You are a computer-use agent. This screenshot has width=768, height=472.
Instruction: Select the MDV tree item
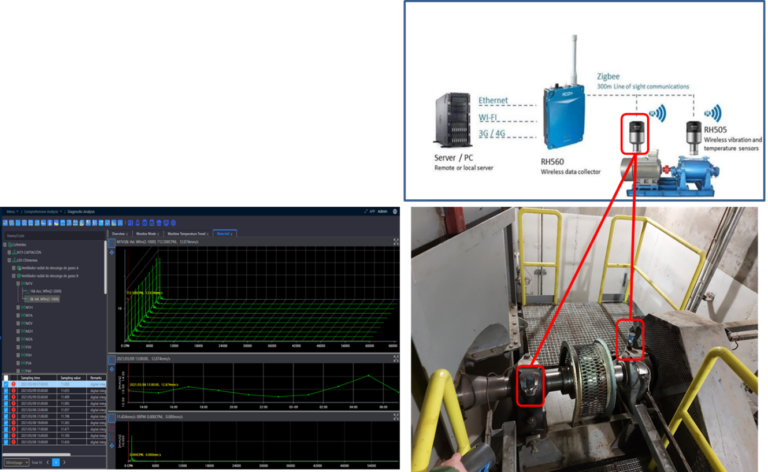tap(29, 323)
